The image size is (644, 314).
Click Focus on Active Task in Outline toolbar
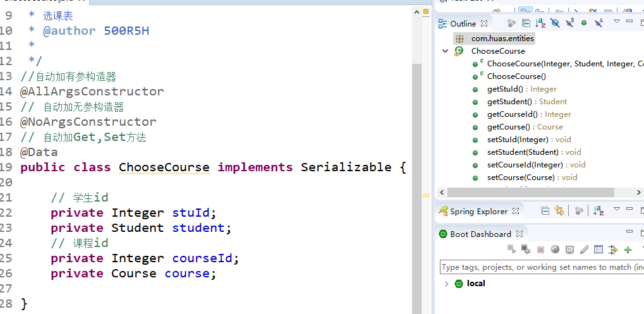tap(511, 23)
